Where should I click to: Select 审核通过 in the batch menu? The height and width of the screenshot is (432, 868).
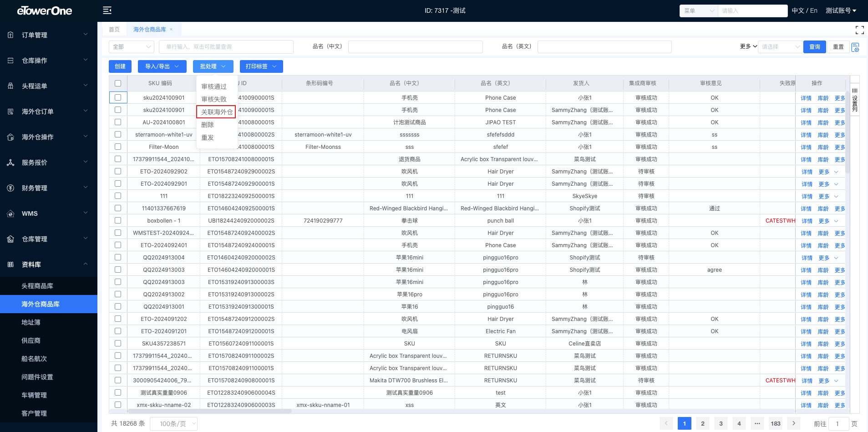214,86
